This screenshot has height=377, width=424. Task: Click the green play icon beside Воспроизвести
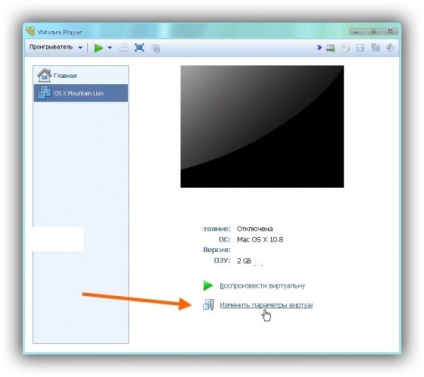click(x=208, y=285)
